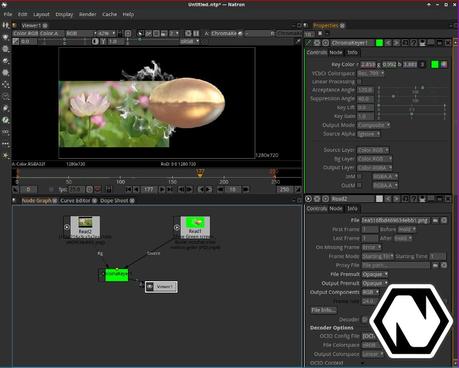The height and width of the screenshot is (368, 459).
Task: Click the Key Color green swatch
Action: (x=435, y=64)
